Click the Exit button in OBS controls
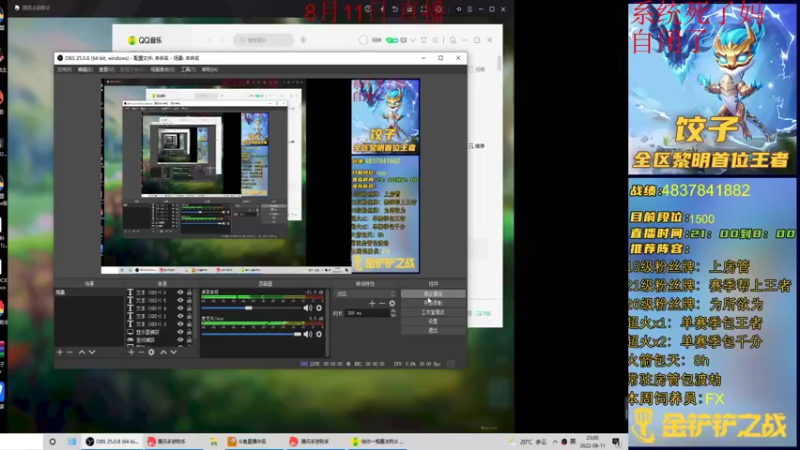The image size is (800, 450). (x=433, y=331)
